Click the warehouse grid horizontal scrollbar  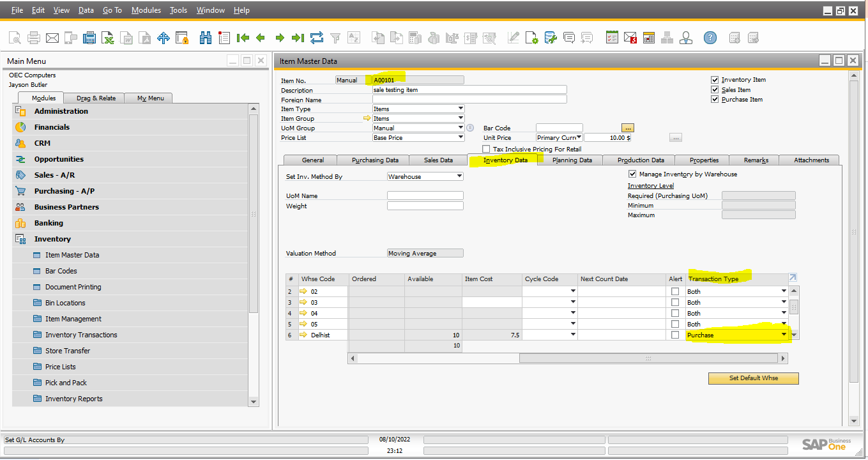coord(568,358)
